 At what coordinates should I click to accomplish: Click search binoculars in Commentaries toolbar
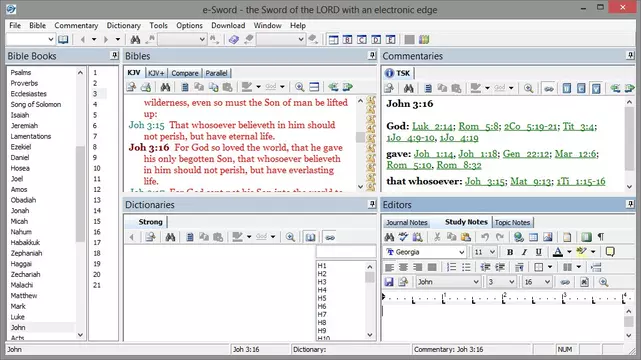[x=408, y=88]
